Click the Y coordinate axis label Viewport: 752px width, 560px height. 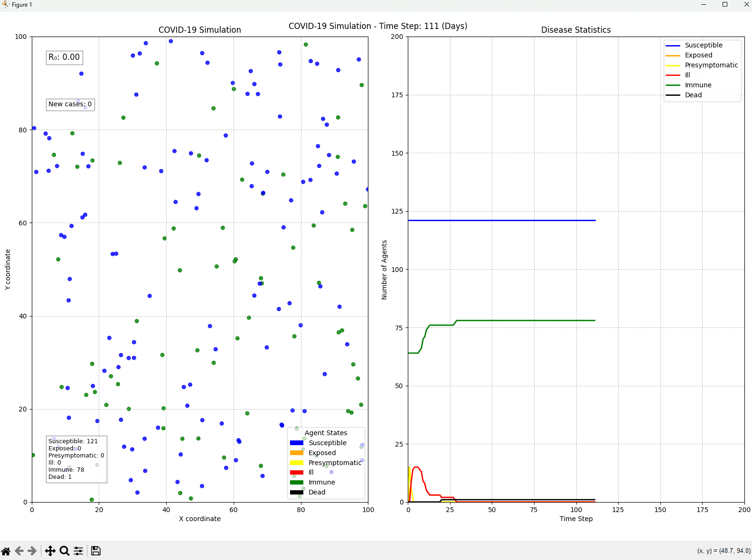pos(8,270)
